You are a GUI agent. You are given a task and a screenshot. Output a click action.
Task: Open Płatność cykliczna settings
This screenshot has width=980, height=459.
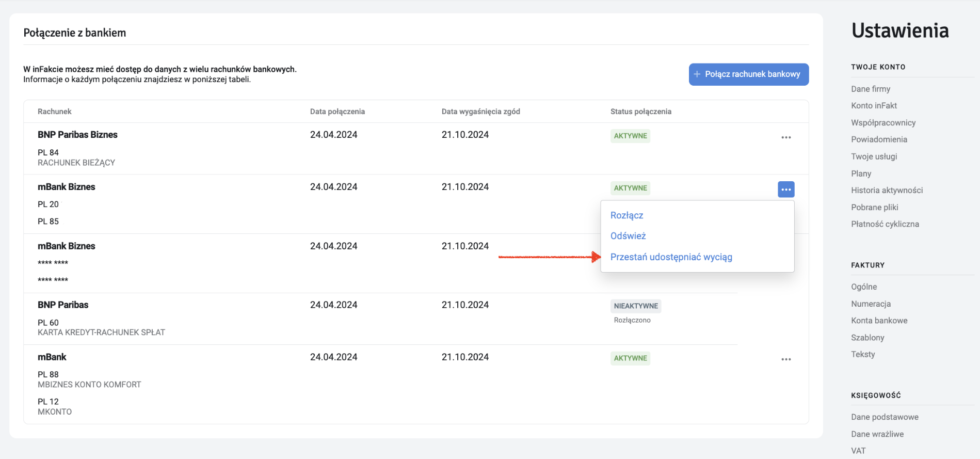pyautogui.click(x=885, y=224)
